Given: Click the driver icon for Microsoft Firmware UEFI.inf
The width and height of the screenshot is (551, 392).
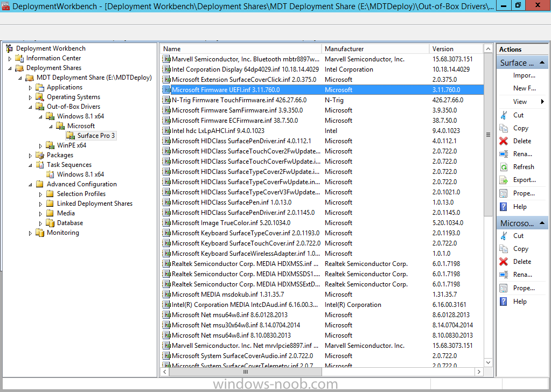Looking at the screenshot, I should [166, 90].
